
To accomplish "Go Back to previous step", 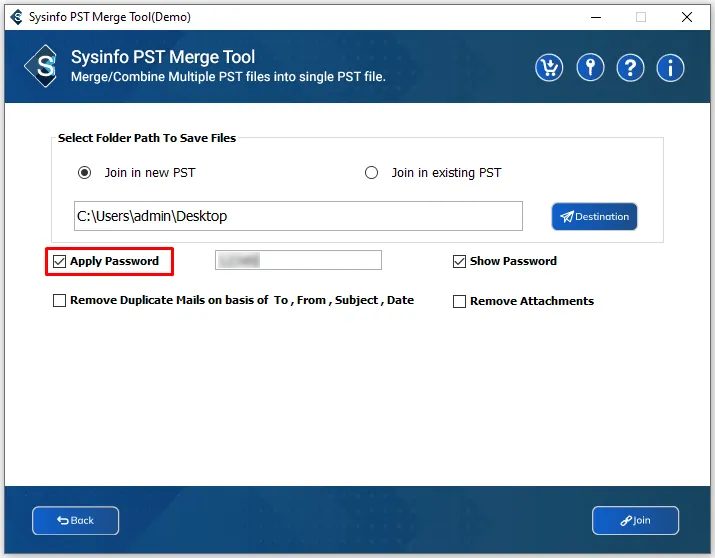I will point(76,521).
